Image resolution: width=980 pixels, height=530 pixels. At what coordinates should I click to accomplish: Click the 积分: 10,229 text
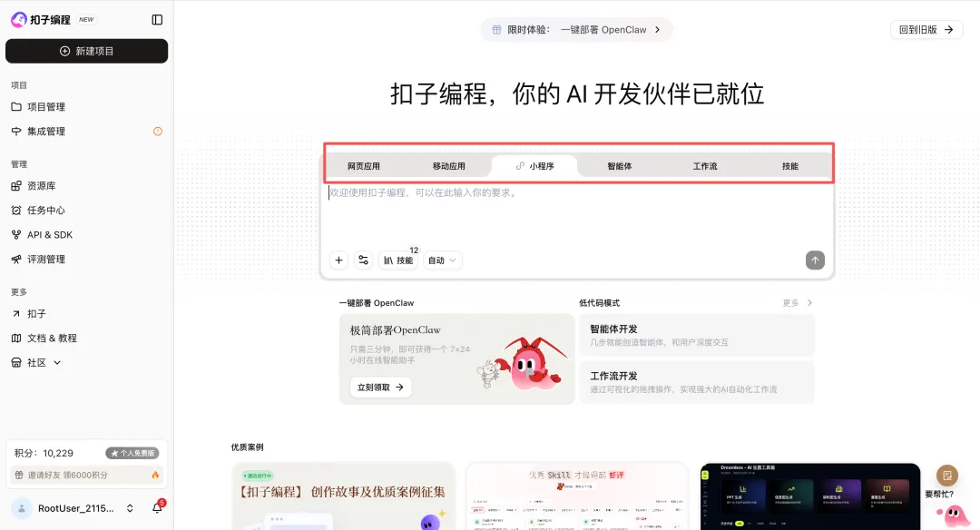pos(44,453)
